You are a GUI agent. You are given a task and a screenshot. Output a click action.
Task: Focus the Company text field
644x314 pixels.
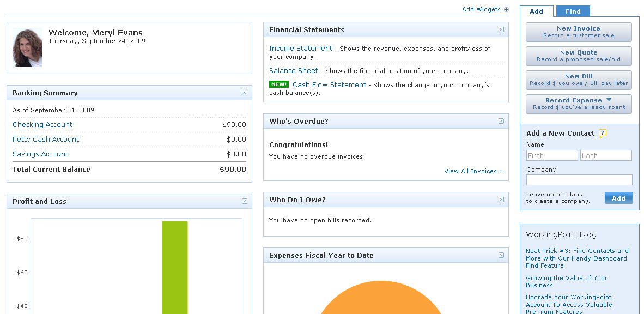click(579, 180)
